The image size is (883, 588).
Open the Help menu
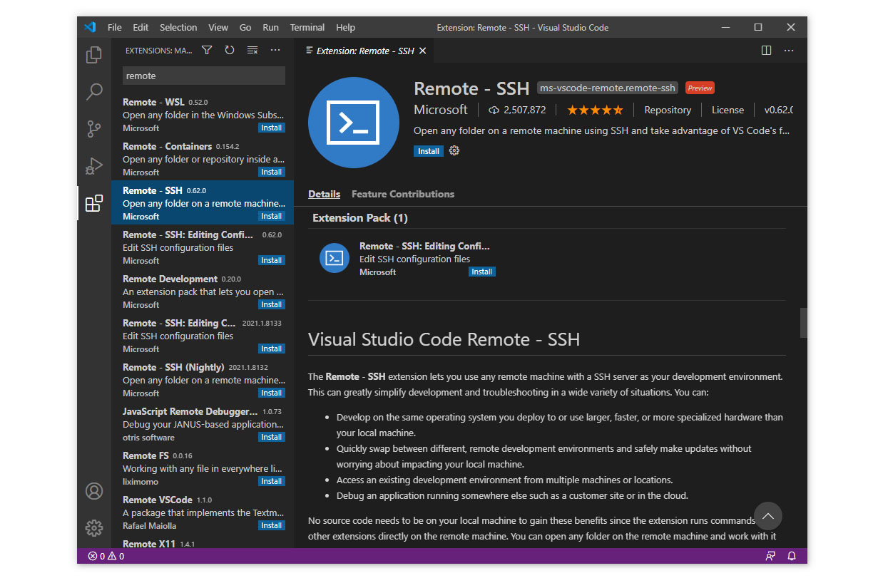click(346, 28)
